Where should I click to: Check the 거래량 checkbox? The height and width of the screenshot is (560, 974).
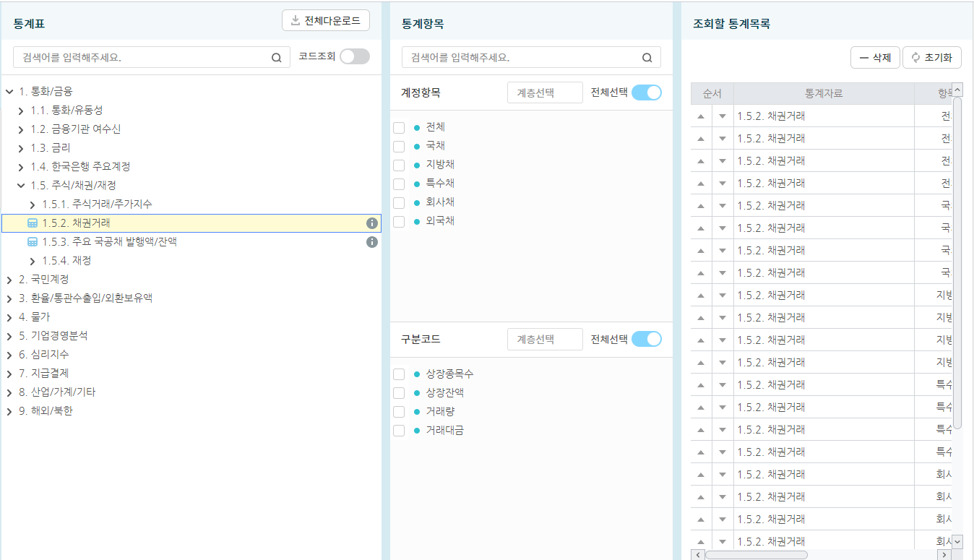pos(399,412)
